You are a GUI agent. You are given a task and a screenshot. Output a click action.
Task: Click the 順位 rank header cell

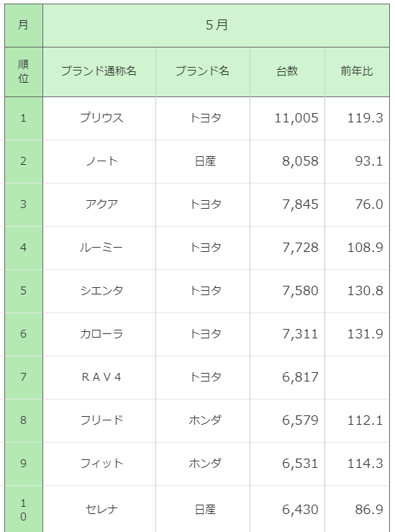point(24,71)
